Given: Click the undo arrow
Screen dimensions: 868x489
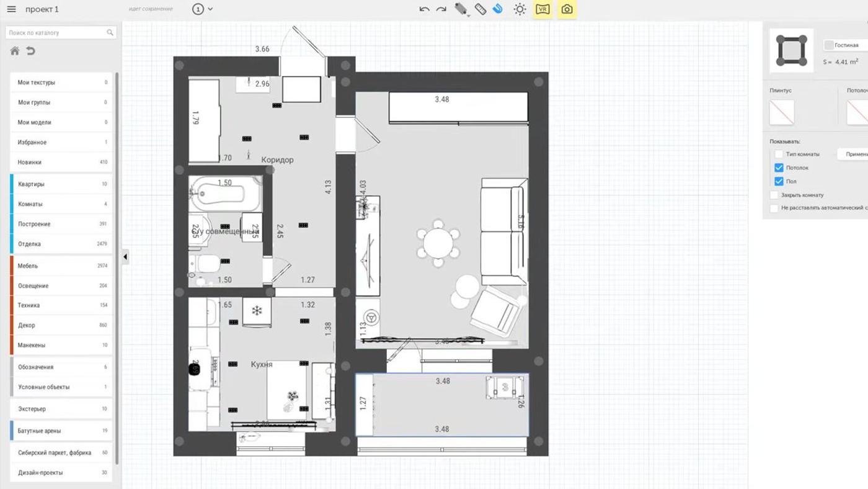Looking at the screenshot, I should (424, 9).
